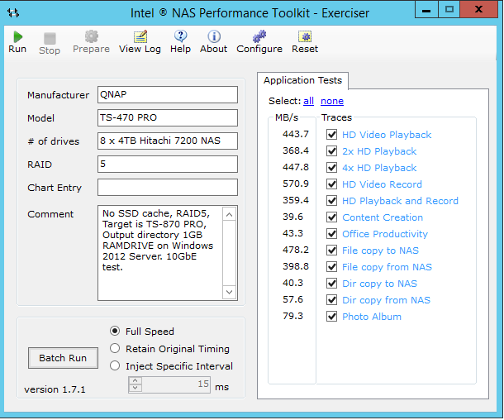Click the Reset toolbar icon
504x420 pixels.
[304, 37]
